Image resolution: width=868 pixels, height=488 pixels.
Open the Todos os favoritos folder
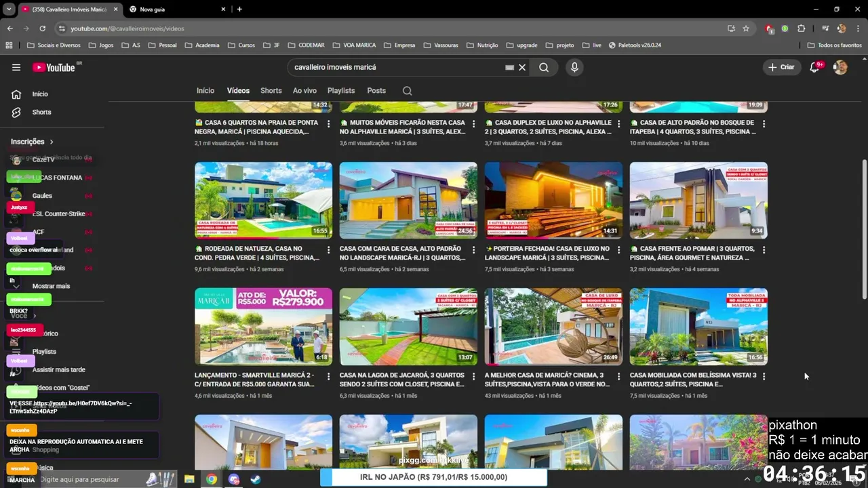tap(834, 45)
